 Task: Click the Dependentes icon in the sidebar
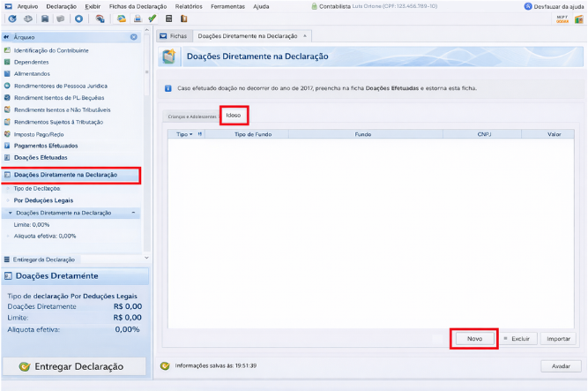[x=7, y=62]
